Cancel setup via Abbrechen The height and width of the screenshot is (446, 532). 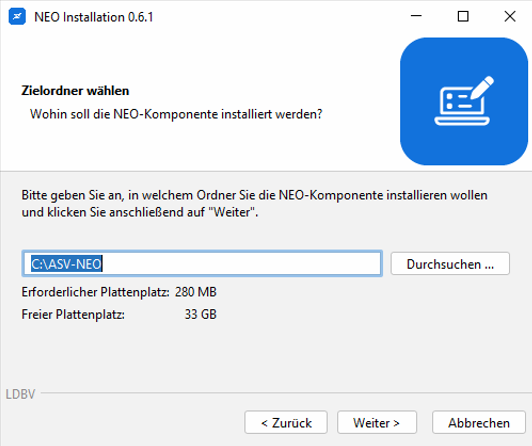tap(479, 423)
